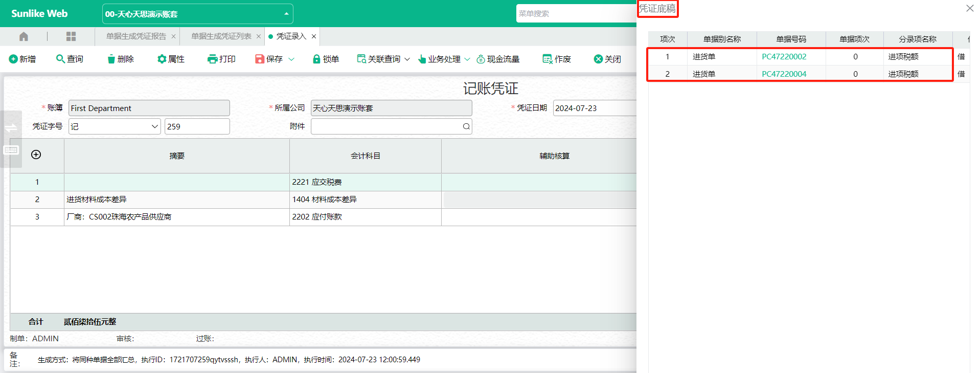Click 作废 to void the voucher
This screenshot has height=373, width=980.
click(557, 59)
